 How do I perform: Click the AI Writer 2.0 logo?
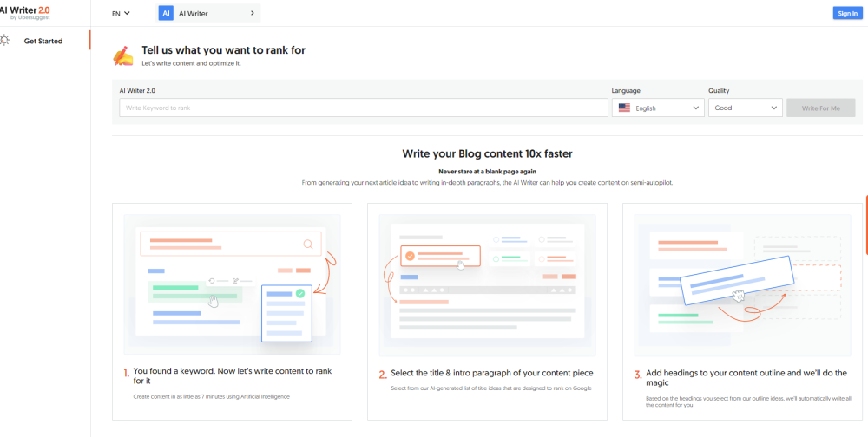pyautogui.click(x=25, y=13)
